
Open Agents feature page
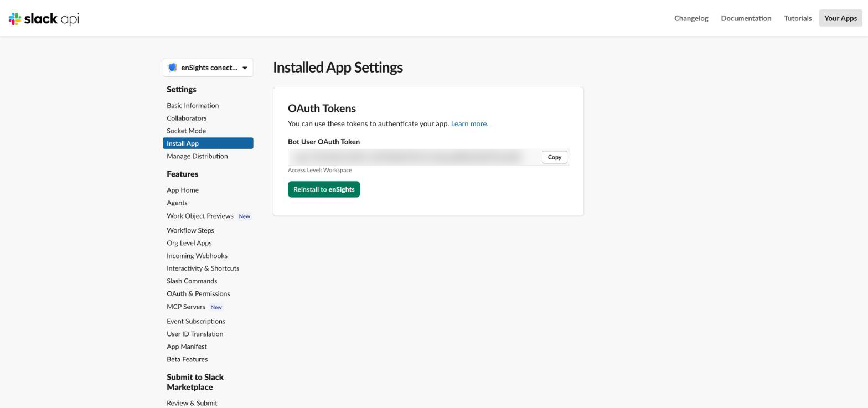[177, 203]
